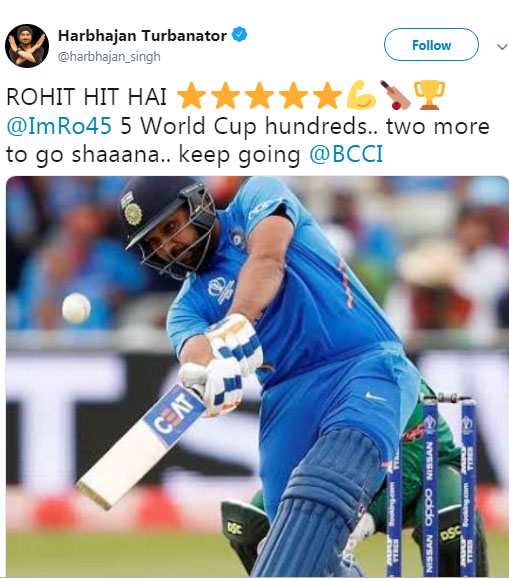Click the tweet text "ROHIT HIT HAI"
509x579 pixels.
point(86,97)
